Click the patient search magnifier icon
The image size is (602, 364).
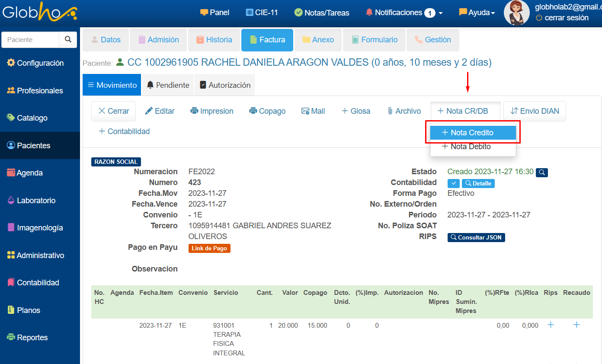tap(68, 39)
